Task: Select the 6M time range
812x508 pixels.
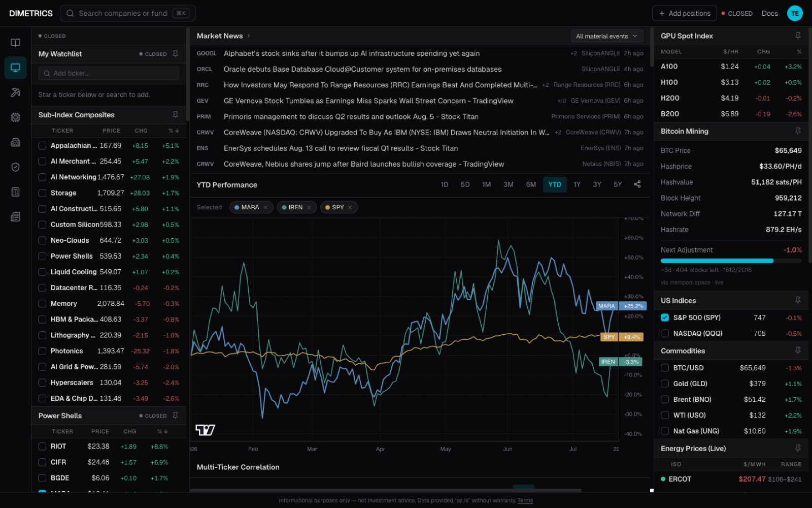Action: (x=531, y=184)
